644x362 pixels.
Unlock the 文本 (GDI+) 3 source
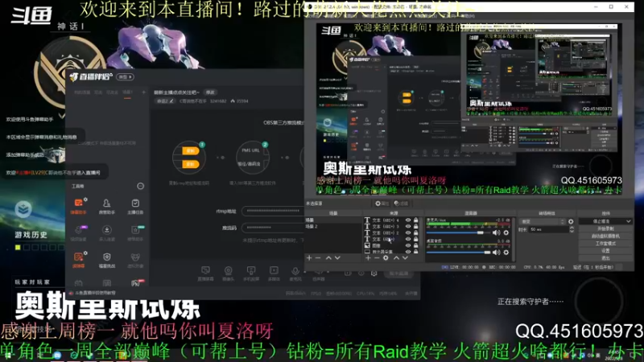point(415,227)
